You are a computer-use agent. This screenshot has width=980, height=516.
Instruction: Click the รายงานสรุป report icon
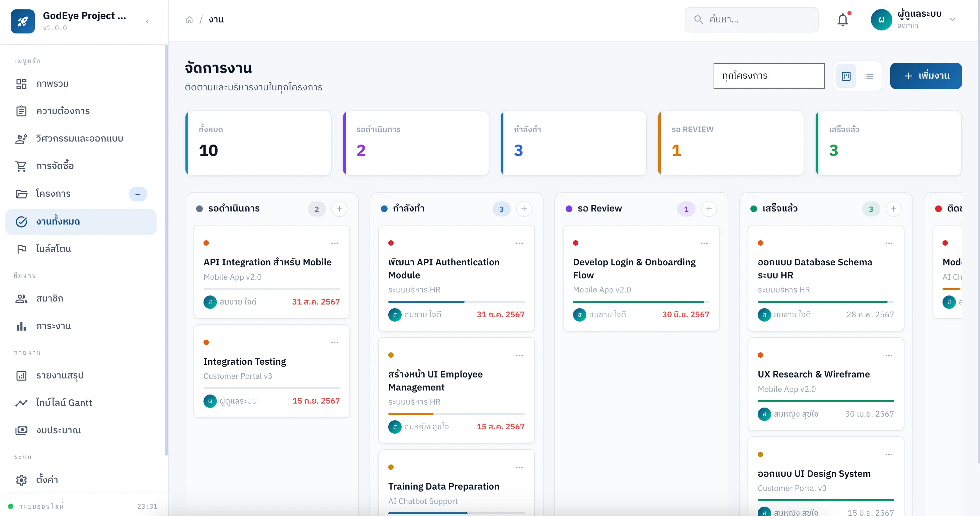tap(21, 376)
